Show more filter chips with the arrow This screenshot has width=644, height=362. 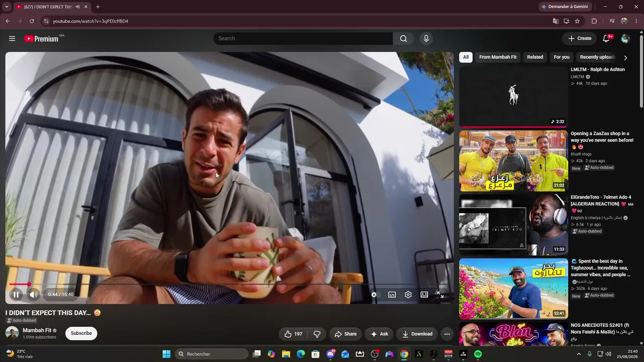(625, 58)
